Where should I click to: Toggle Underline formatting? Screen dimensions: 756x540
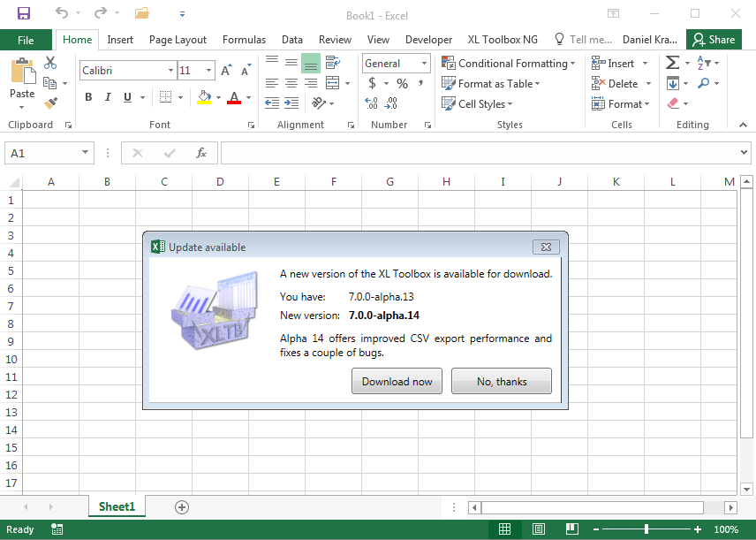(x=127, y=97)
